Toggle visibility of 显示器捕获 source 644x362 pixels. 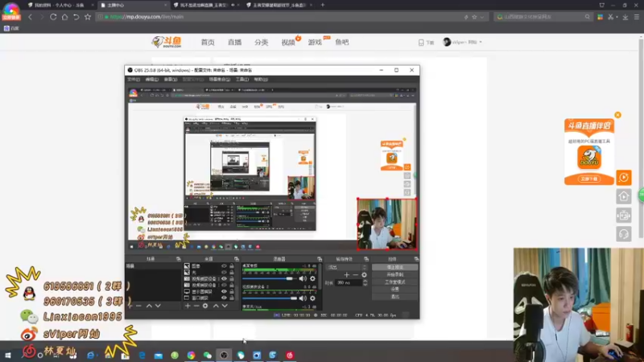point(224,291)
